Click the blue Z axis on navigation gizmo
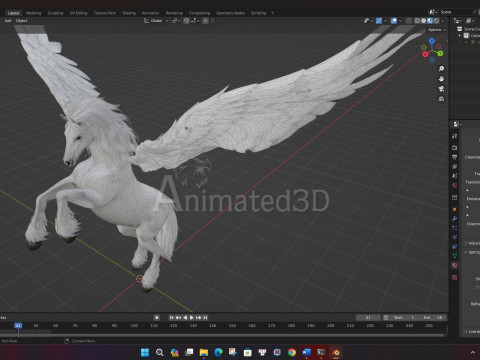Image resolution: width=480 pixels, height=360 pixels. coord(432,41)
